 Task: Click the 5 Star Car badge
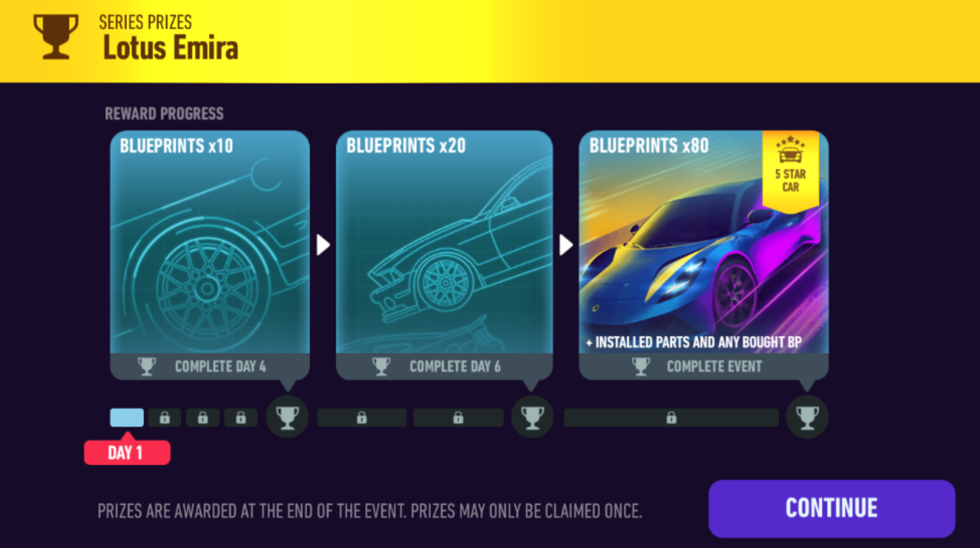point(790,171)
